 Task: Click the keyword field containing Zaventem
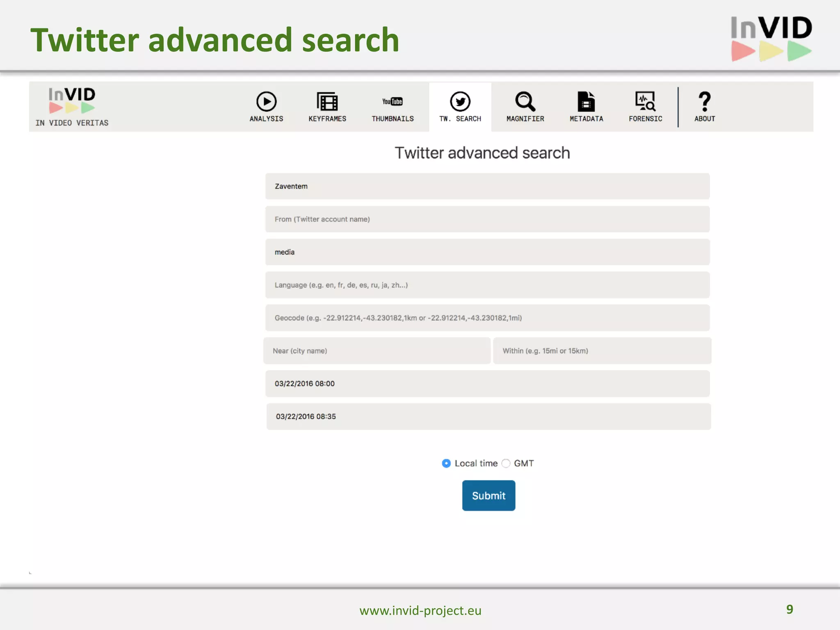click(x=487, y=186)
